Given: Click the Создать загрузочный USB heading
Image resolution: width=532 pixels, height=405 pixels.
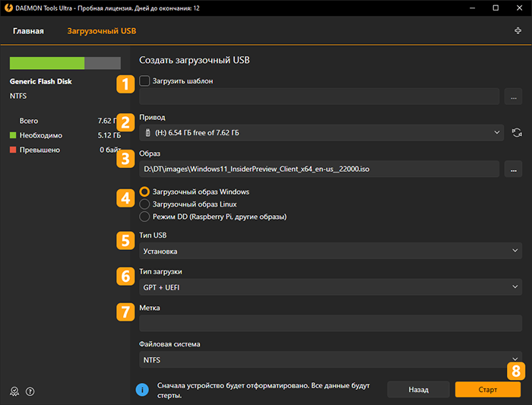Looking at the screenshot, I should pyautogui.click(x=195, y=60).
